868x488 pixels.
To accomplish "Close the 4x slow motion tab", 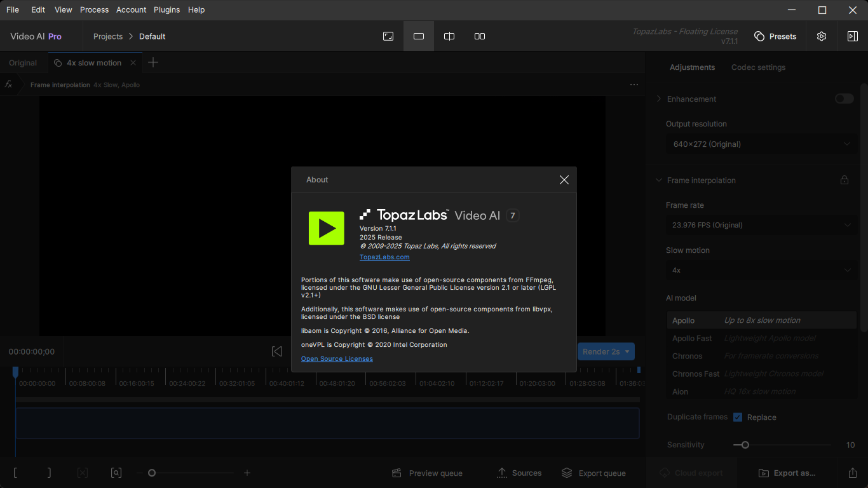I will pyautogui.click(x=133, y=63).
